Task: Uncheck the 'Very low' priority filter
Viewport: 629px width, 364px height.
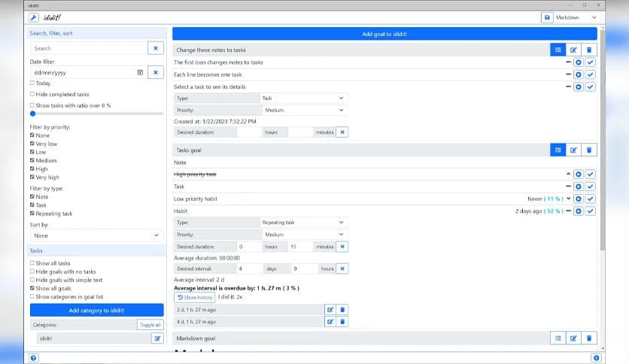Action: [x=32, y=144]
